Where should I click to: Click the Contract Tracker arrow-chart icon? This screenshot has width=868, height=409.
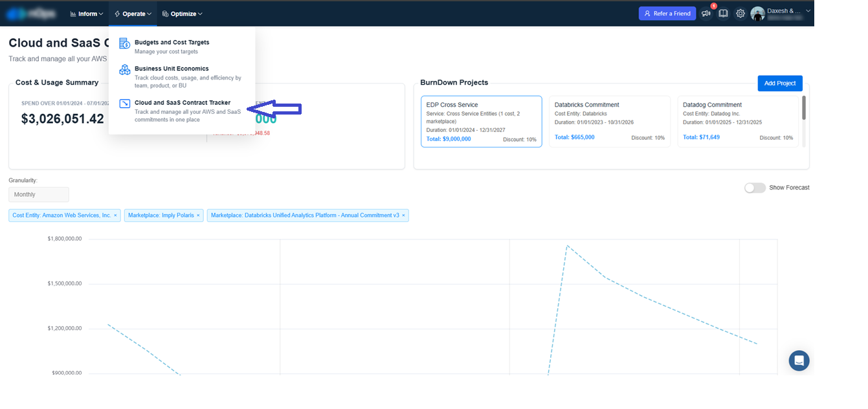tap(125, 104)
